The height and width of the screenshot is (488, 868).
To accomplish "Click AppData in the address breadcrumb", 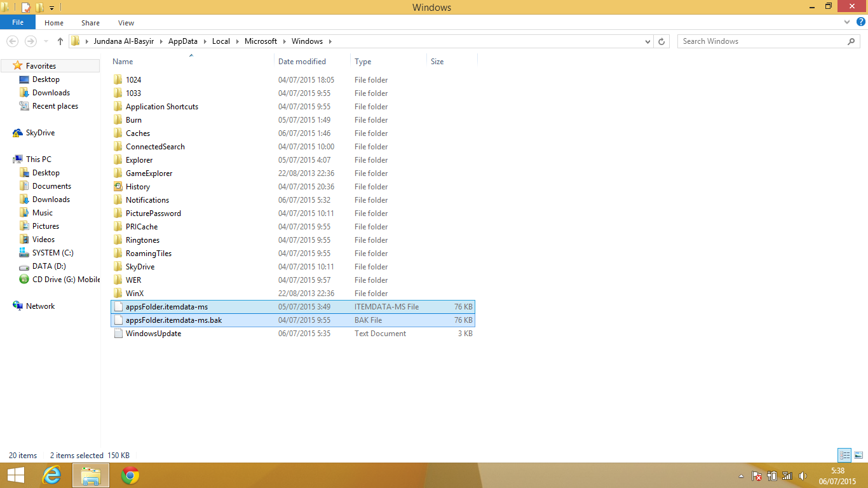I will [x=183, y=41].
